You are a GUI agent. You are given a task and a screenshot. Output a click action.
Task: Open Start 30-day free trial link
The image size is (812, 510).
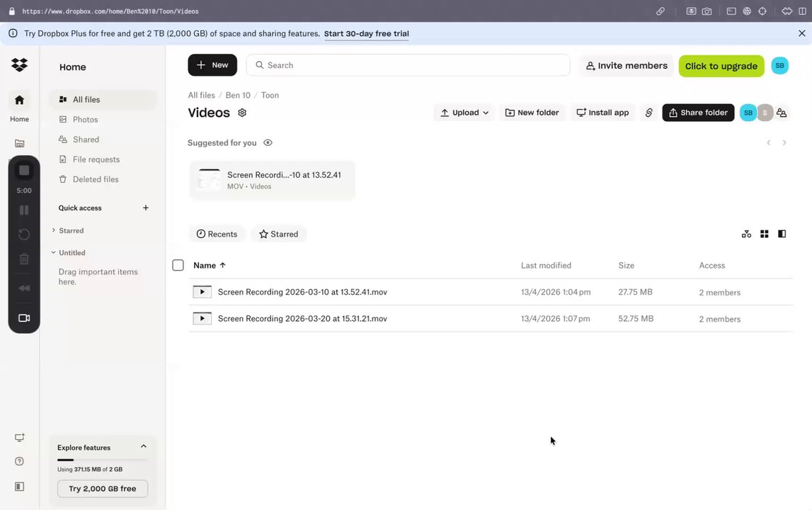tap(366, 34)
